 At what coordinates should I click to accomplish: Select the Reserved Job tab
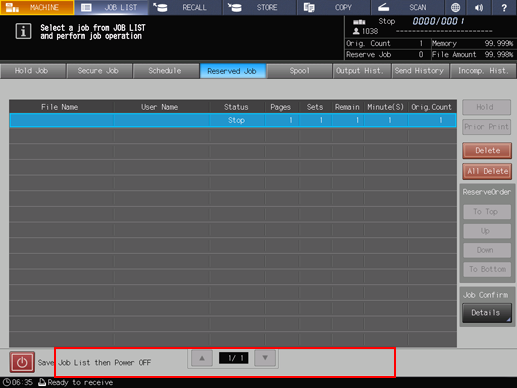pos(232,71)
